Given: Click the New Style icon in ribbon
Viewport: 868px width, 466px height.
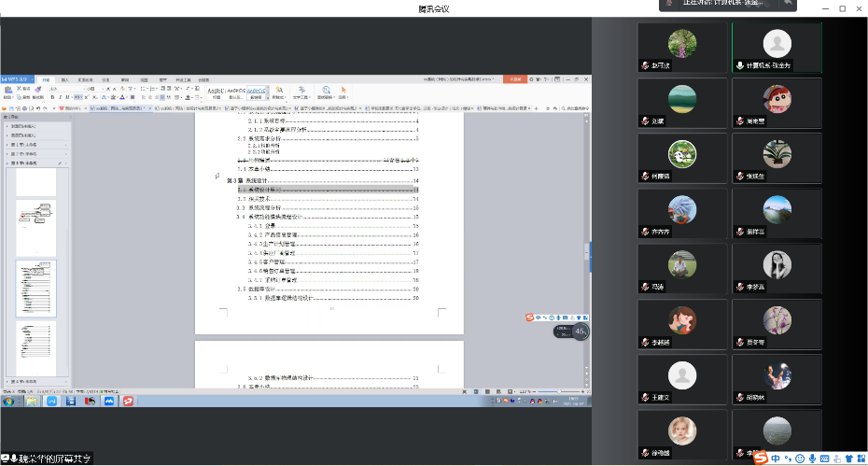Looking at the screenshot, I should (x=279, y=92).
